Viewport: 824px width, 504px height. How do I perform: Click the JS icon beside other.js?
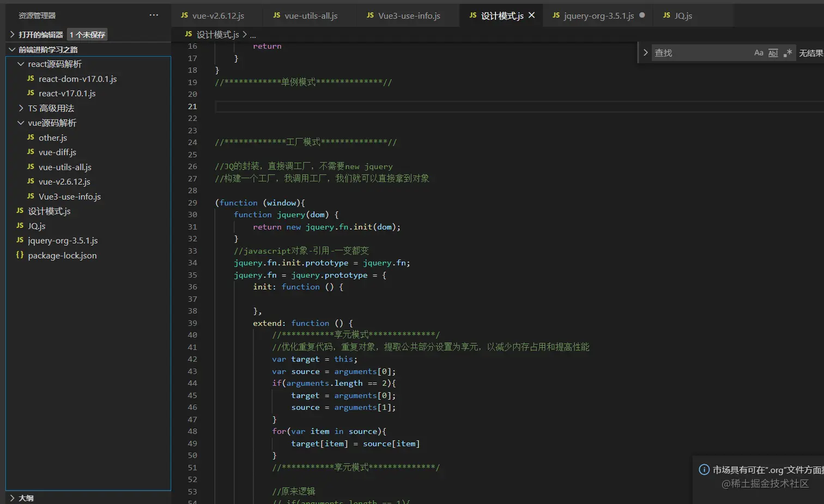coord(31,137)
